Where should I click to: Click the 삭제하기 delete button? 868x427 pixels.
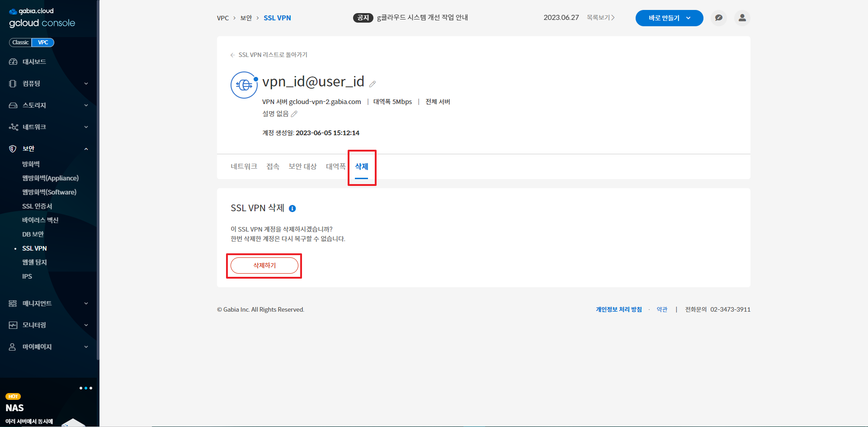(264, 266)
